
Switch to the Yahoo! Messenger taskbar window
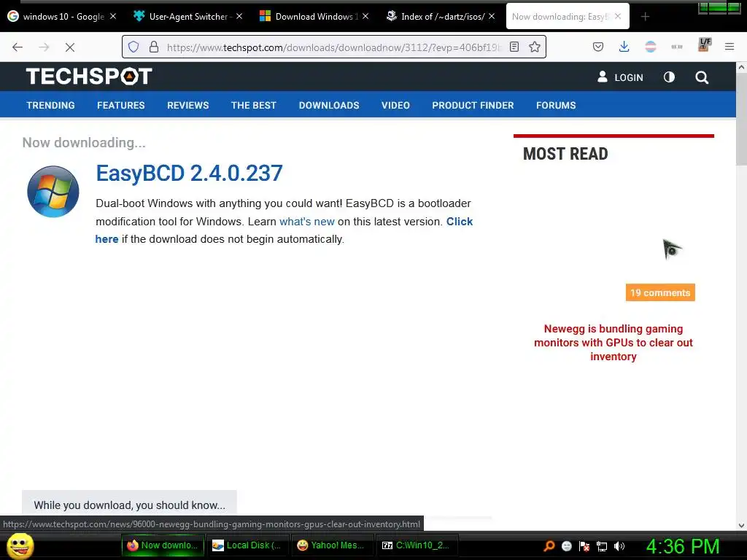tap(332, 545)
